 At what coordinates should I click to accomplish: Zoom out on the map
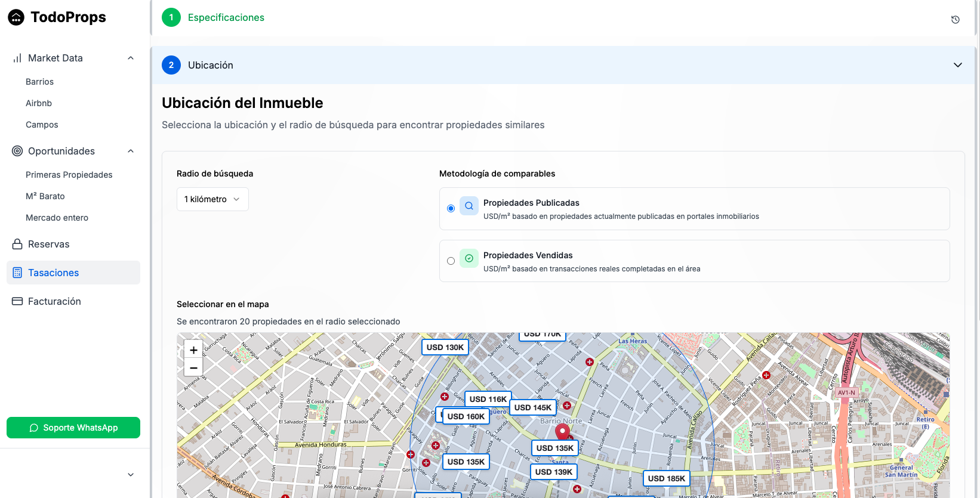(193, 368)
